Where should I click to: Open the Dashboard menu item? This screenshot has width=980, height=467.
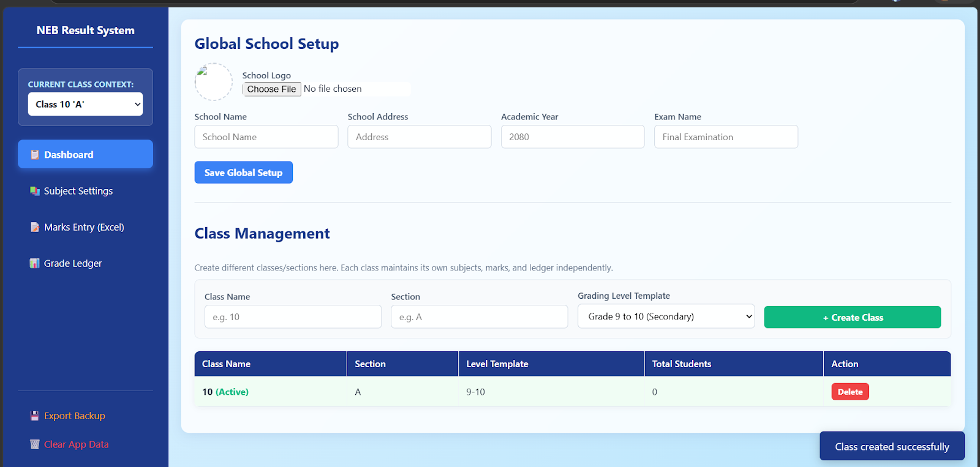tap(85, 154)
